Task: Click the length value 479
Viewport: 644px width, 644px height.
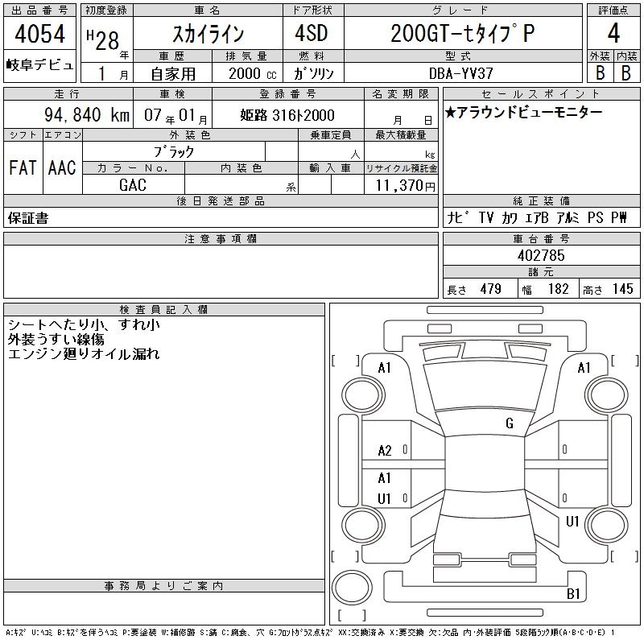Action: 490,289
